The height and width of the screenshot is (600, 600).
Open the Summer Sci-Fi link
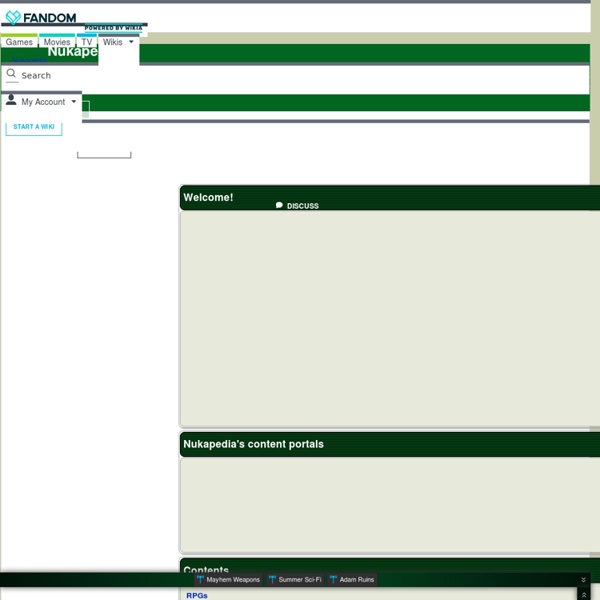click(x=300, y=580)
